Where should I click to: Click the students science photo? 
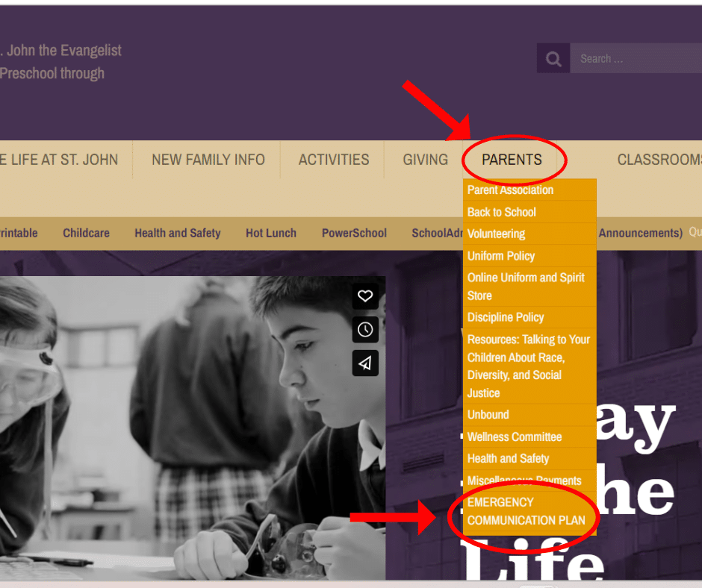pyautogui.click(x=193, y=428)
